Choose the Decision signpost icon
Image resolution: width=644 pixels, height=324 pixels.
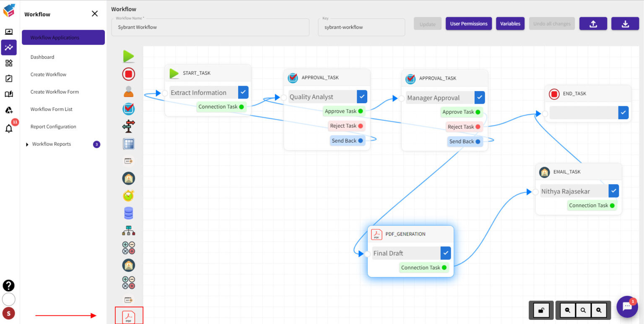click(x=129, y=126)
